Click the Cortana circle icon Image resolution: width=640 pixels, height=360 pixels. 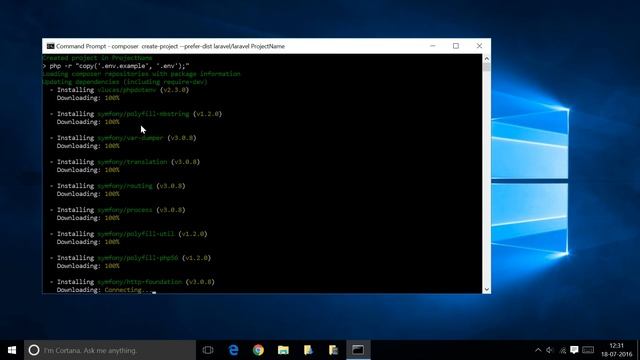click(x=34, y=350)
